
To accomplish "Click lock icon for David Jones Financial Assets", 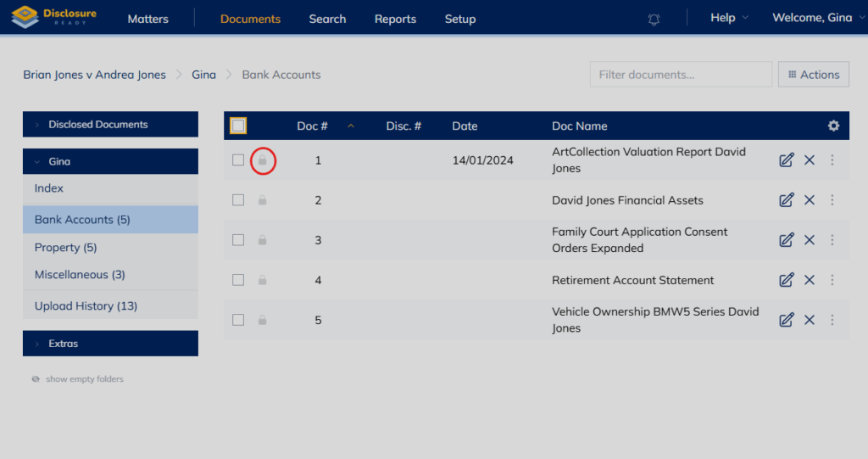I will 263,200.
